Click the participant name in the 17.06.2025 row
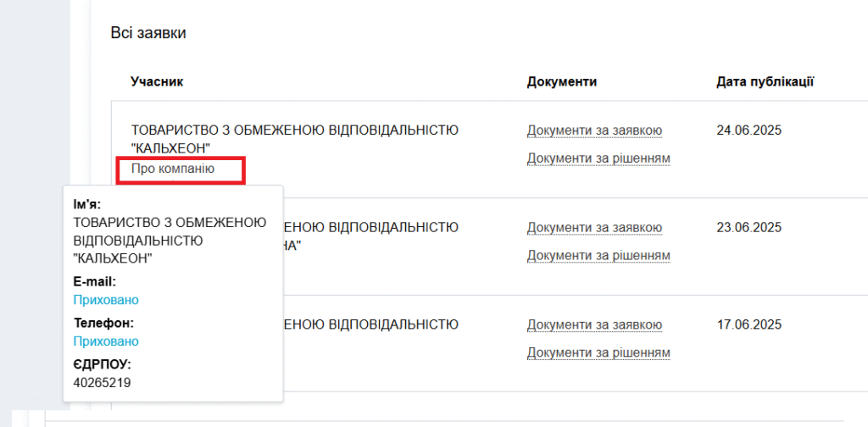 pos(371,324)
